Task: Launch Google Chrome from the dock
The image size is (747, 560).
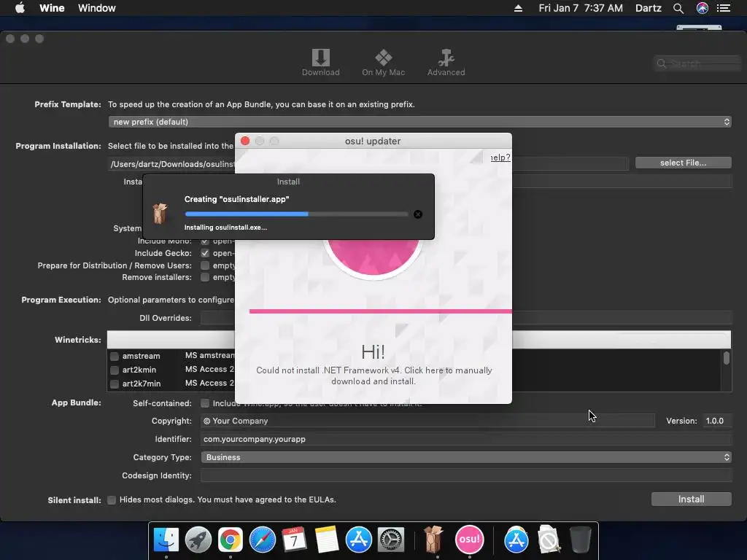Action: [x=230, y=540]
